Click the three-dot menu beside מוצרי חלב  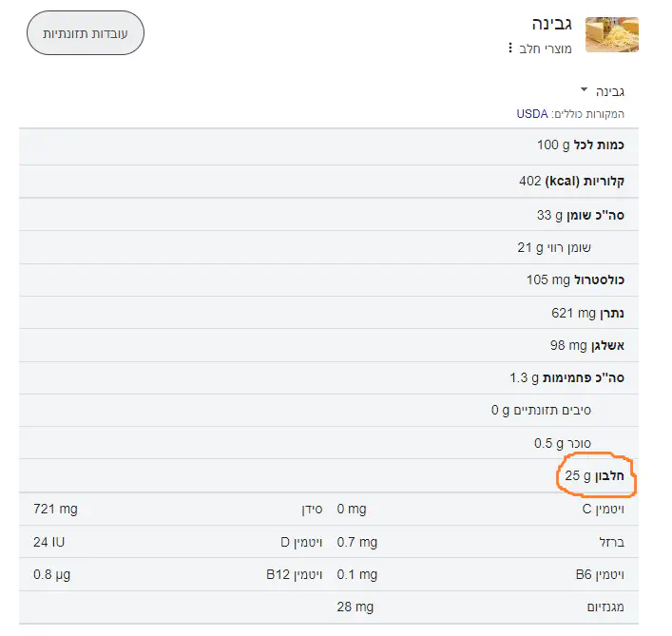pos(510,48)
